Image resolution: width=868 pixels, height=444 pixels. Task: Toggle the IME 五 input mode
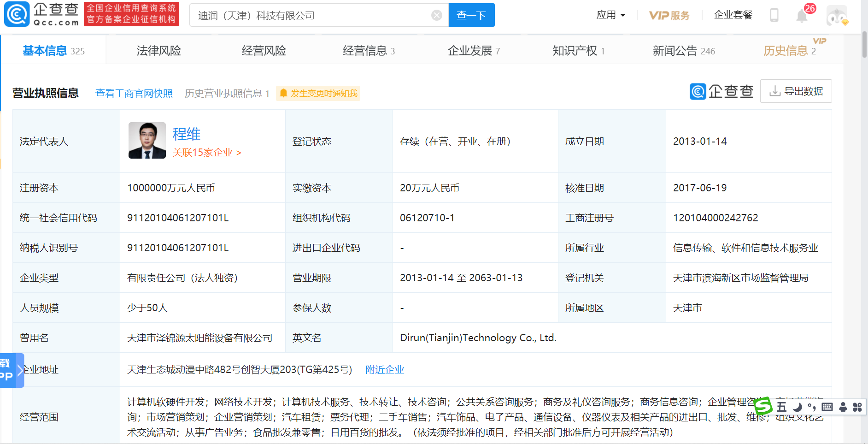pyautogui.click(x=782, y=407)
